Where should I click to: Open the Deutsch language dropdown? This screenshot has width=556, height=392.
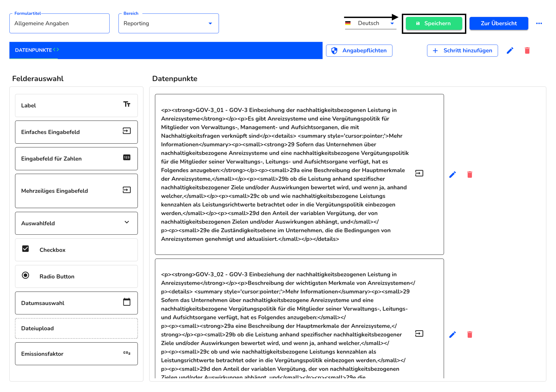(x=370, y=23)
